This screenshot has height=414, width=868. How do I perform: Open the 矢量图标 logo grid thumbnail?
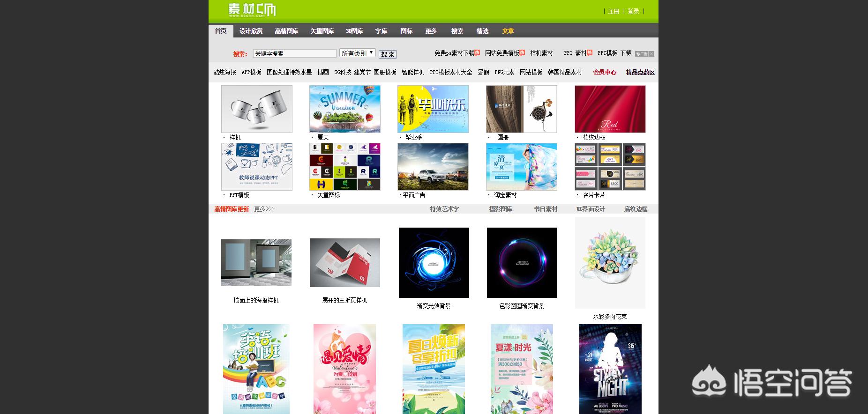coord(345,167)
